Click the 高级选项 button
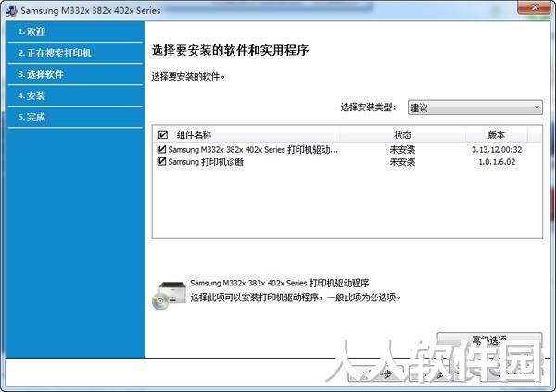The height and width of the screenshot is (392, 556). 489,340
